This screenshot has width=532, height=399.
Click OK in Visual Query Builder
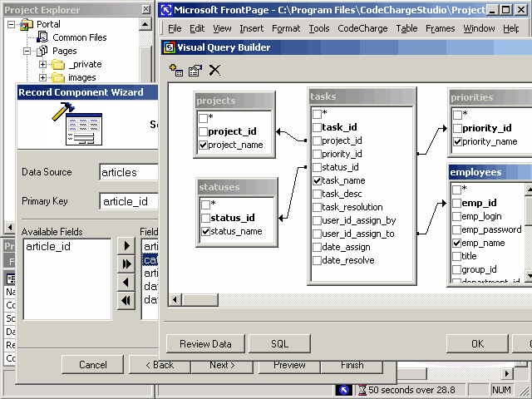click(x=477, y=344)
